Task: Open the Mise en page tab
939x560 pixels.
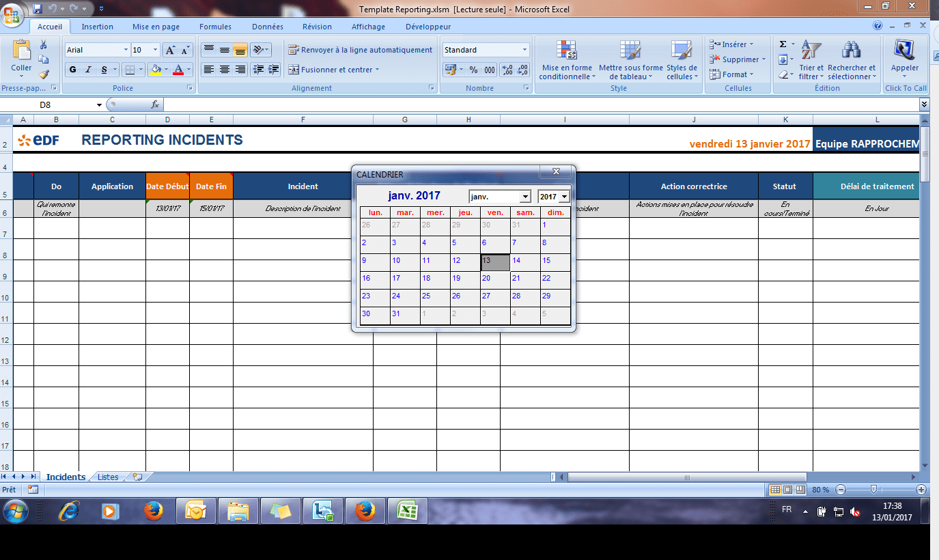Action: [x=156, y=27]
